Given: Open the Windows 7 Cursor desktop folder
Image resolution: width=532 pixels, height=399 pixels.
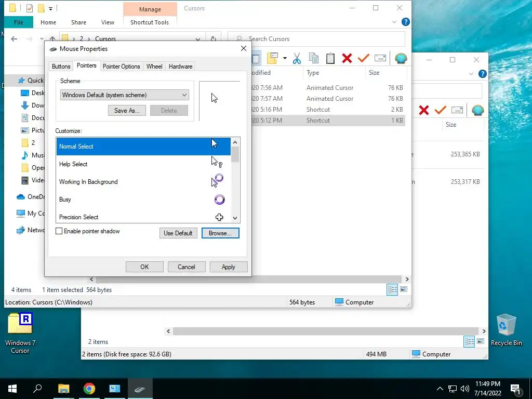Looking at the screenshot, I should pos(20,332).
